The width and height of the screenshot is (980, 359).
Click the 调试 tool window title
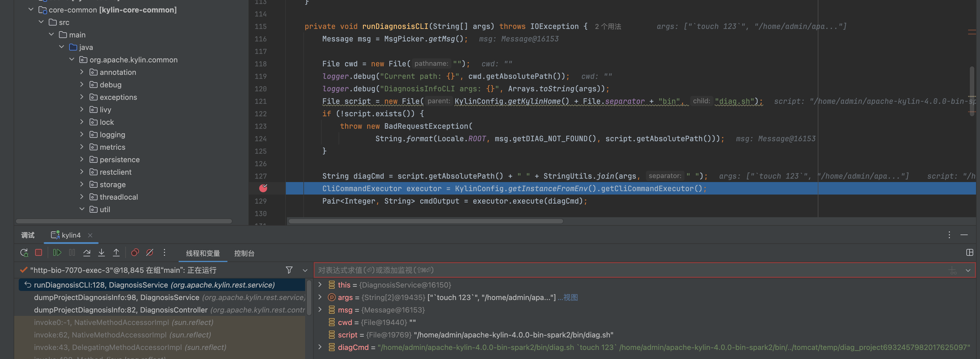coord(28,235)
